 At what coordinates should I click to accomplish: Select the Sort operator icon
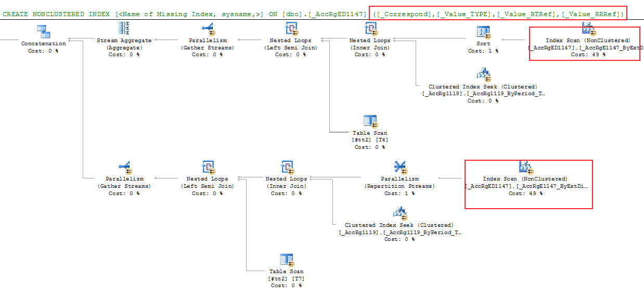click(483, 32)
